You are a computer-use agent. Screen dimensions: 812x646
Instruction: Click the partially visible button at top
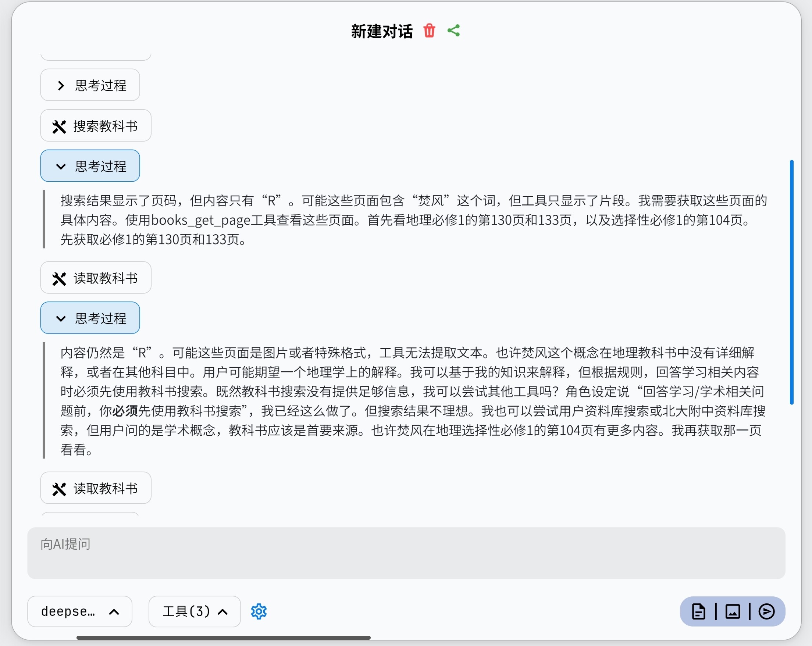[x=96, y=57]
